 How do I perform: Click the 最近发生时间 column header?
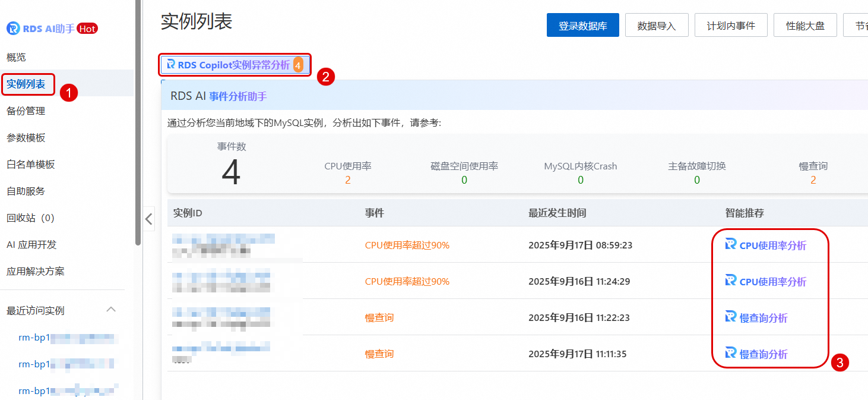click(x=557, y=213)
